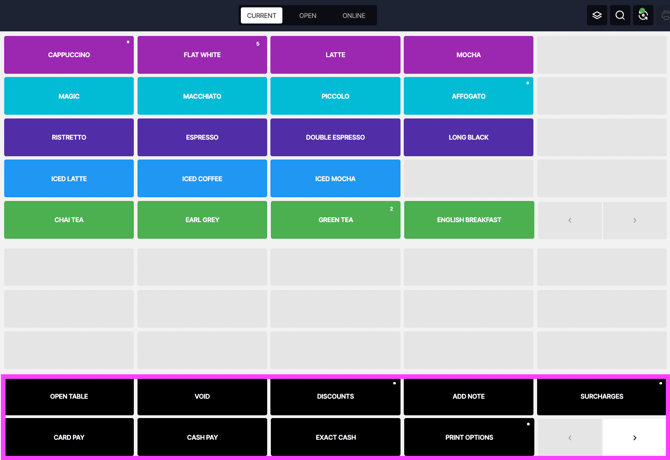Open PRINT OPTIONS menu

[469, 437]
